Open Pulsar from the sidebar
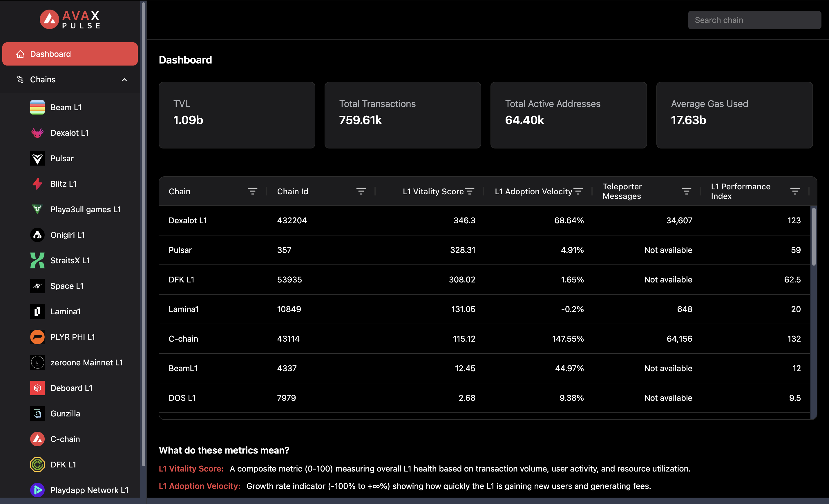 (62, 158)
